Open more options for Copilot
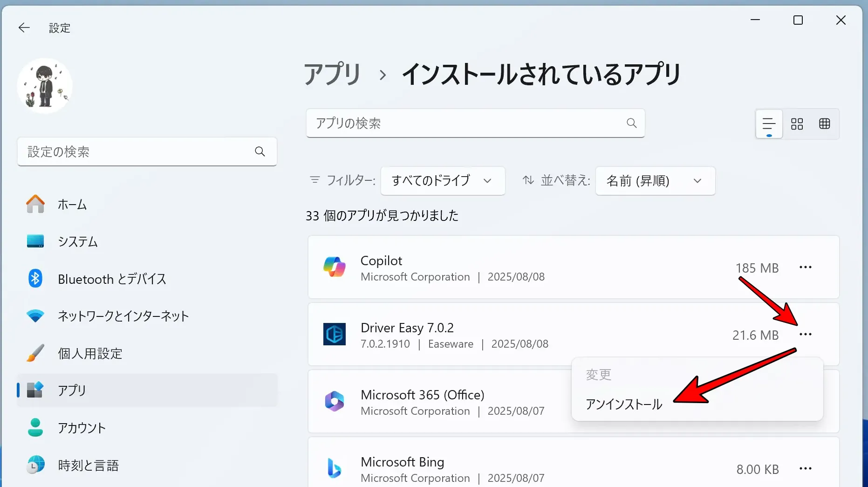Image resolution: width=868 pixels, height=487 pixels. (x=806, y=268)
